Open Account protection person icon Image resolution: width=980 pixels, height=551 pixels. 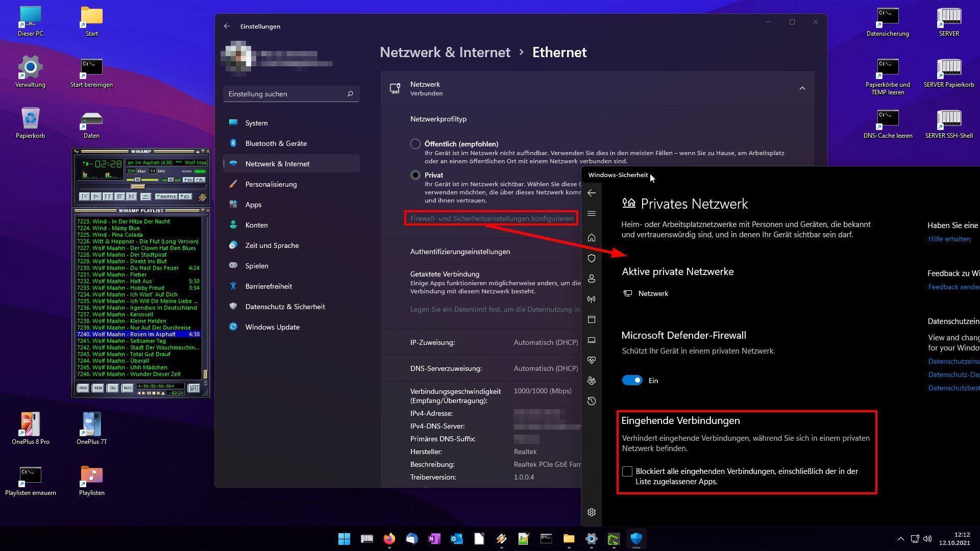(592, 279)
